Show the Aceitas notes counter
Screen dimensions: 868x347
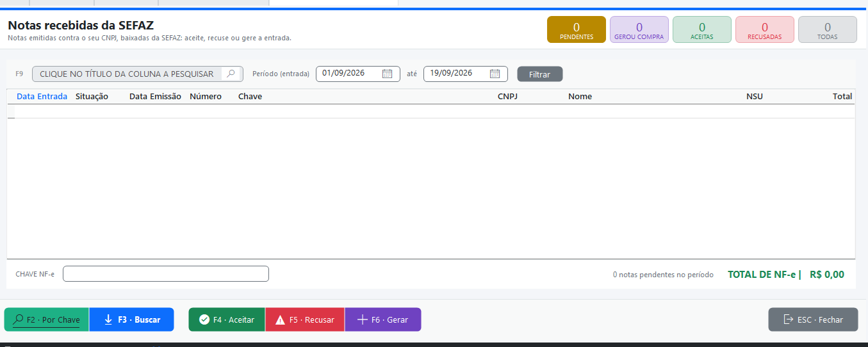[702, 29]
